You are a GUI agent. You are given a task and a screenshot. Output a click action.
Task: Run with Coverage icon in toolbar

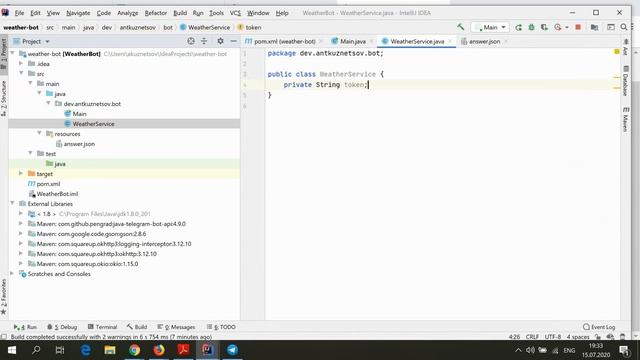(544, 27)
